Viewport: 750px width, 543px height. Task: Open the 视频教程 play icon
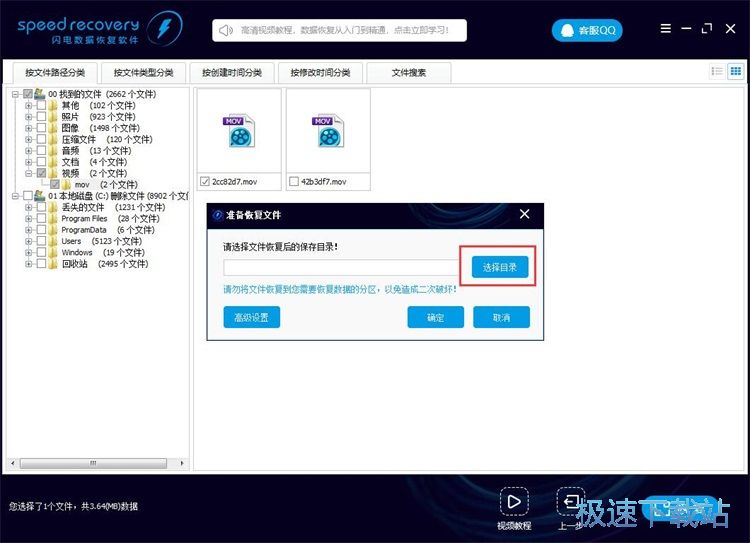pos(514,502)
